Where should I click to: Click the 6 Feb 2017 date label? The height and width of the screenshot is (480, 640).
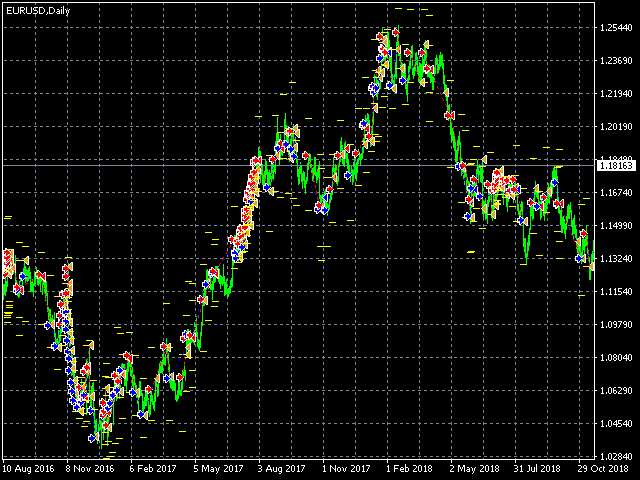(153, 469)
